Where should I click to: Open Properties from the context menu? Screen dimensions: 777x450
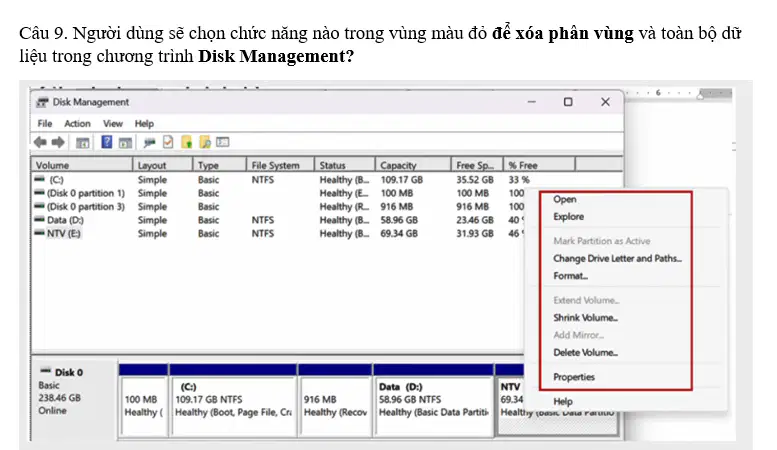(574, 377)
